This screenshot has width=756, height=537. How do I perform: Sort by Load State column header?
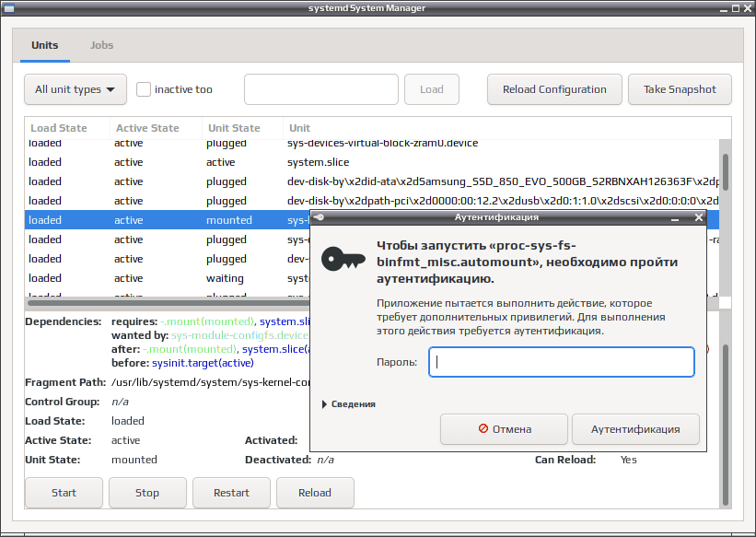67,128
